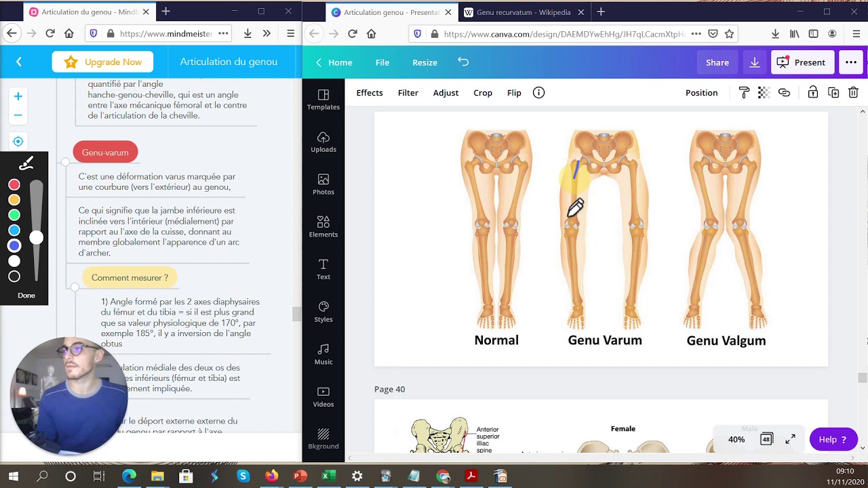Click the copy style paint roller icon
This screenshot has height=488, width=868.
[744, 93]
